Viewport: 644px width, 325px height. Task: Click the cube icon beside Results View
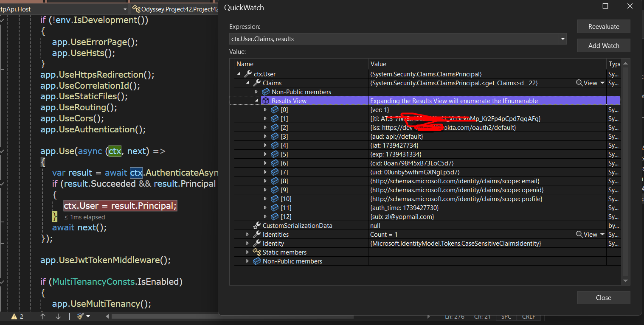[x=266, y=101]
